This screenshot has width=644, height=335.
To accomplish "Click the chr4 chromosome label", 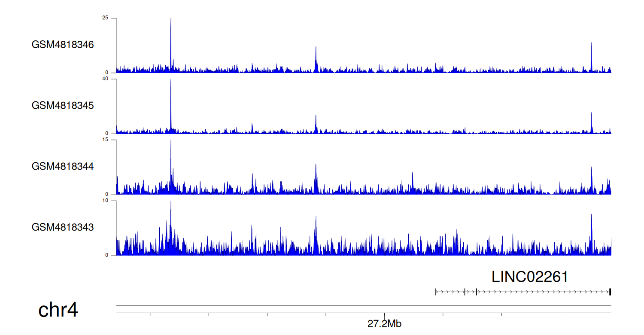I will pyautogui.click(x=58, y=310).
